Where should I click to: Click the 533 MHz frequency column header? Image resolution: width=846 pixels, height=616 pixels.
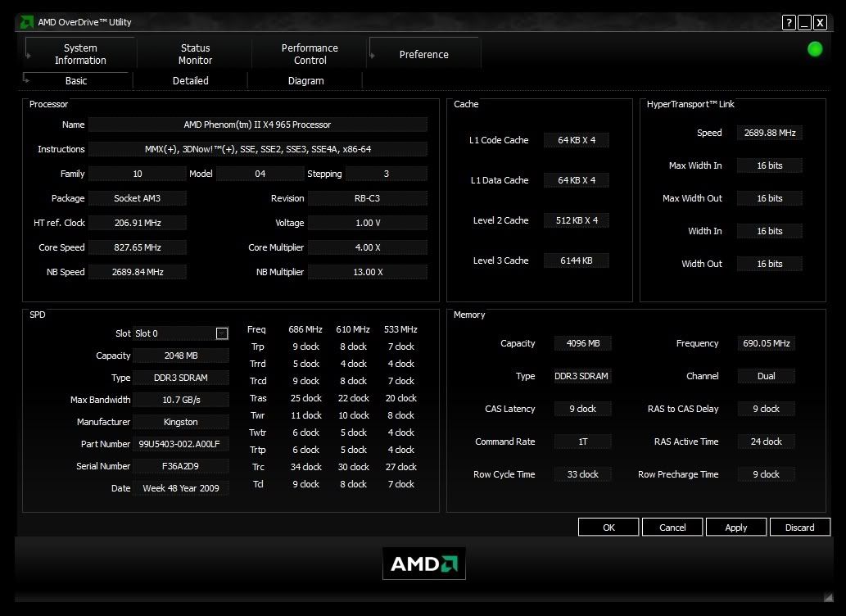pyautogui.click(x=400, y=329)
